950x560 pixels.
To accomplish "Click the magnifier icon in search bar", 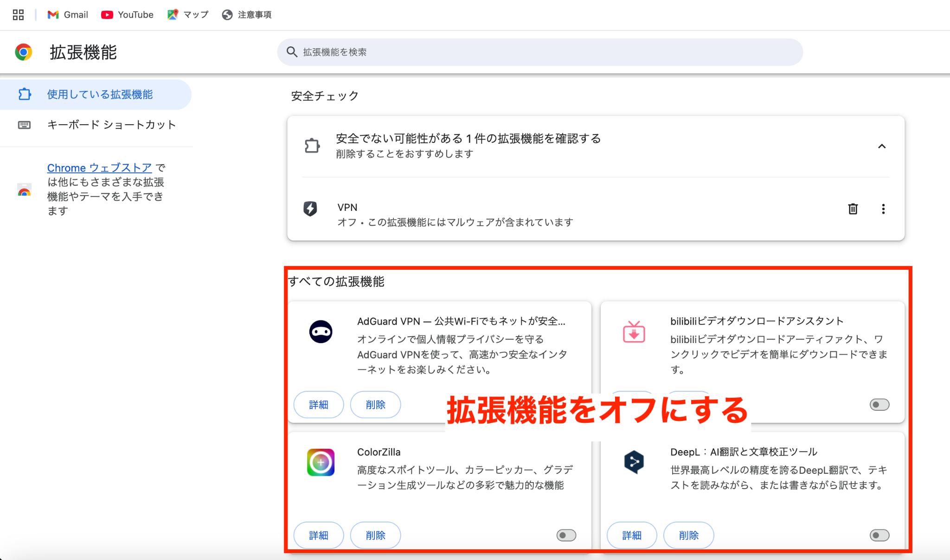I will pyautogui.click(x=292, y=52).
